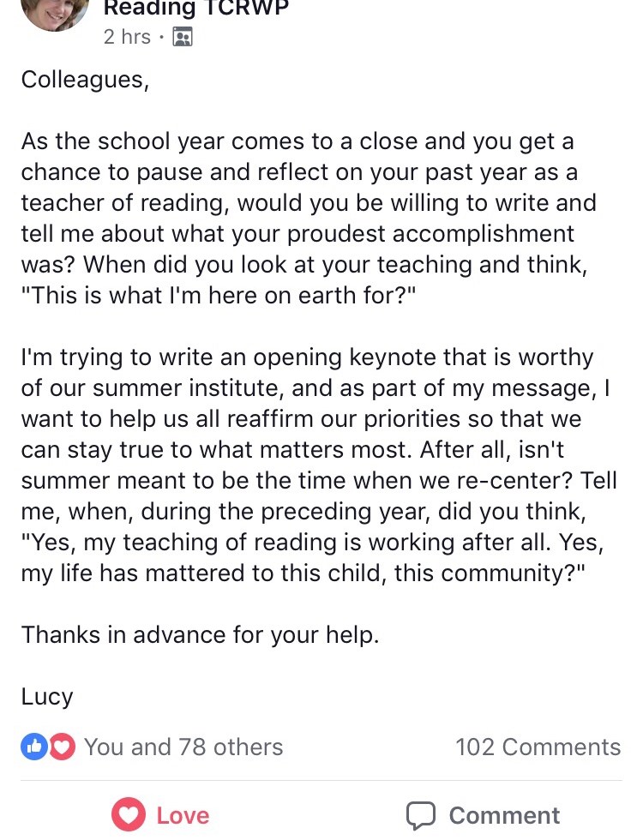Open the 102 Comments thread
This screenshot has height=840, width=643.
click(x=538, y=747)
